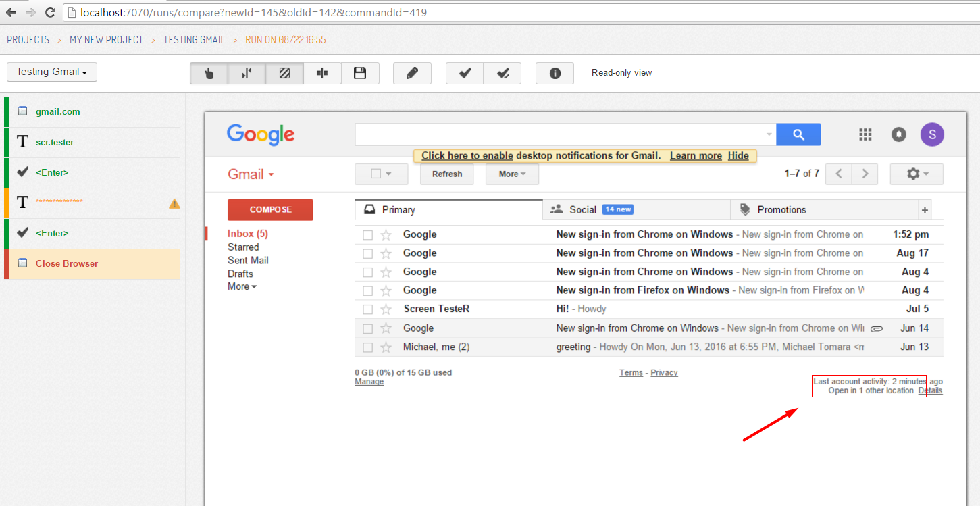
Task: Click the Refresh button
Action: click(x=447, y=174)
